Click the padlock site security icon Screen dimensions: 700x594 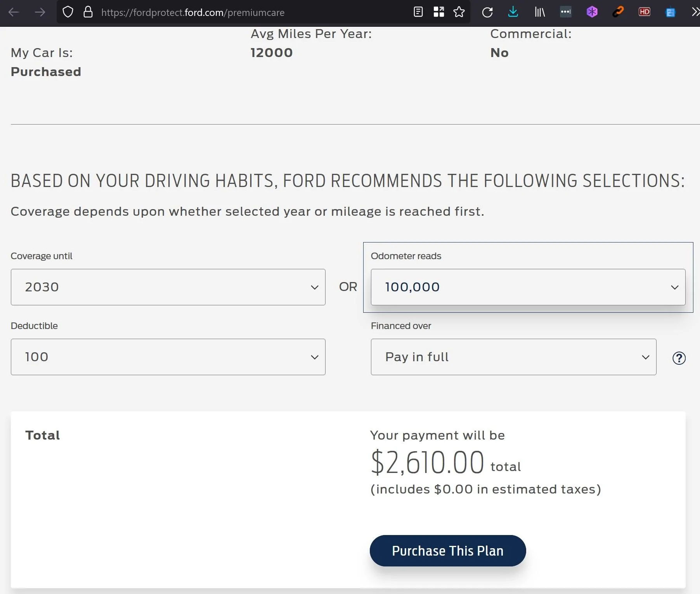(88, 12)
